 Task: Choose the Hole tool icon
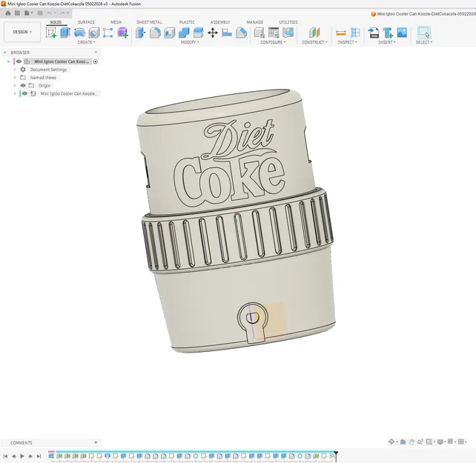[x=94, y=33]
